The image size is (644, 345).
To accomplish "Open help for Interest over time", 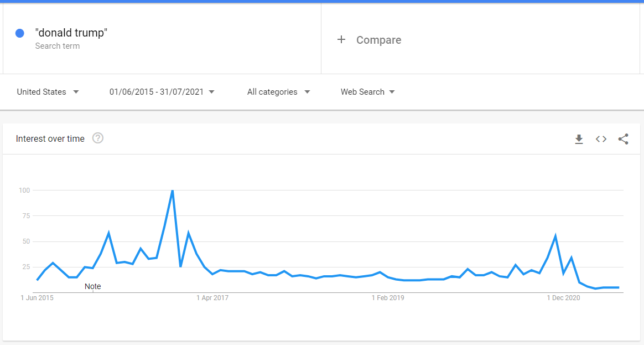I will 98,138.
